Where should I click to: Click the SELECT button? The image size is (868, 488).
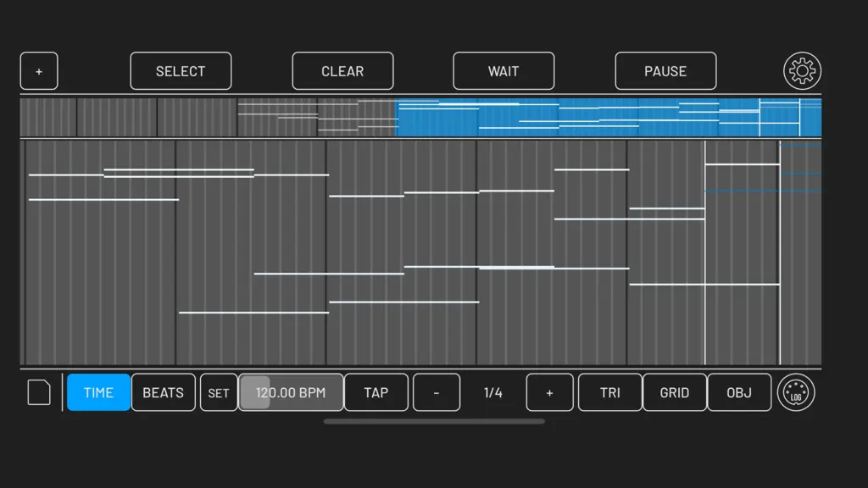click(181, 71)
